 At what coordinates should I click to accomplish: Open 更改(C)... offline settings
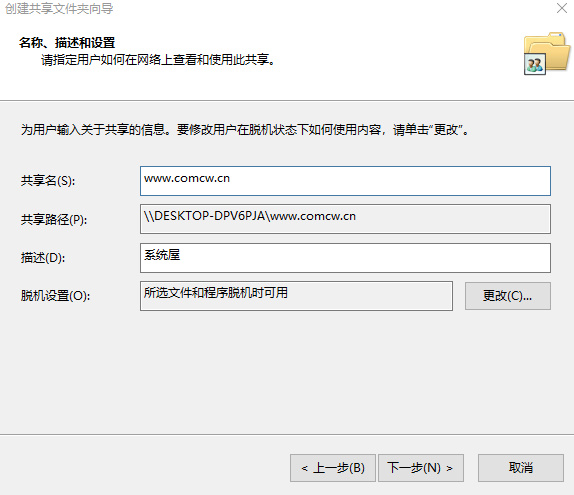pyautogui.click(x=507, y=296)
